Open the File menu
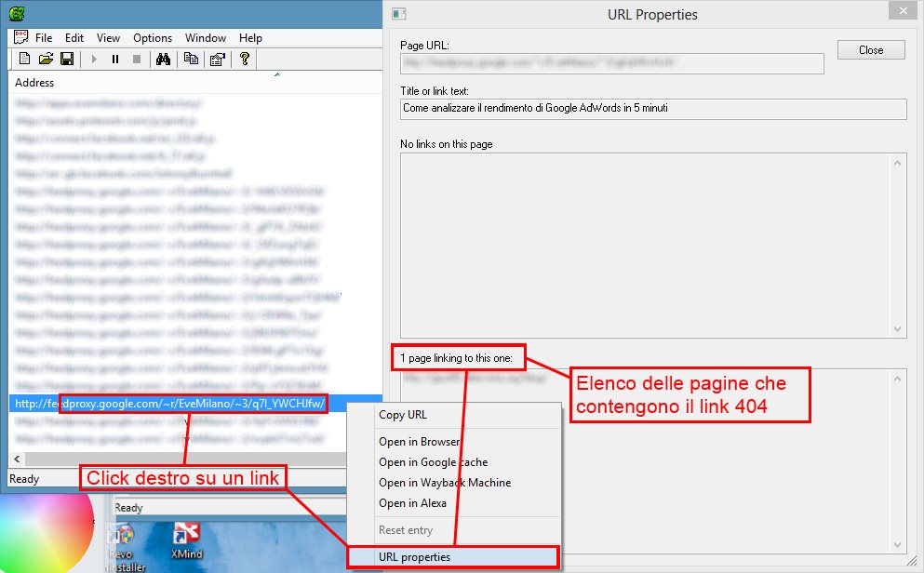This screenshot has width=924, height=573. coord(44,38)
